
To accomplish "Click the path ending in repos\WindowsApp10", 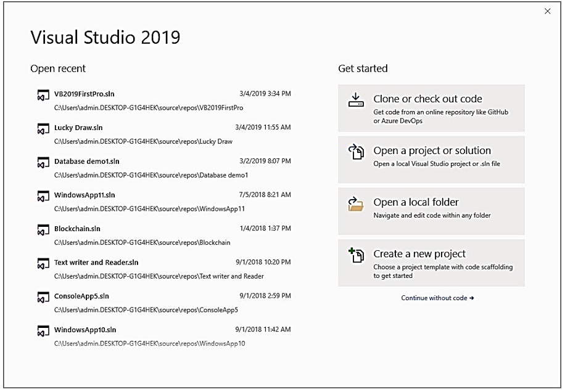I will (149, 343).
